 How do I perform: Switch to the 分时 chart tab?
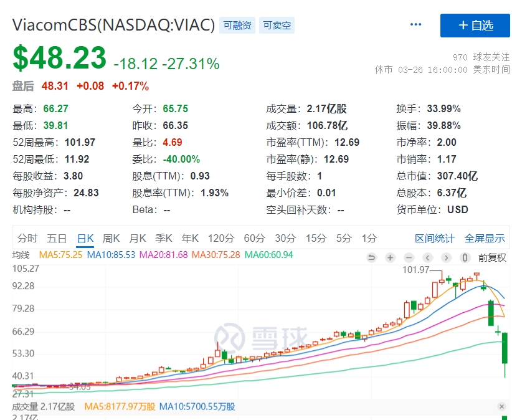27,238
